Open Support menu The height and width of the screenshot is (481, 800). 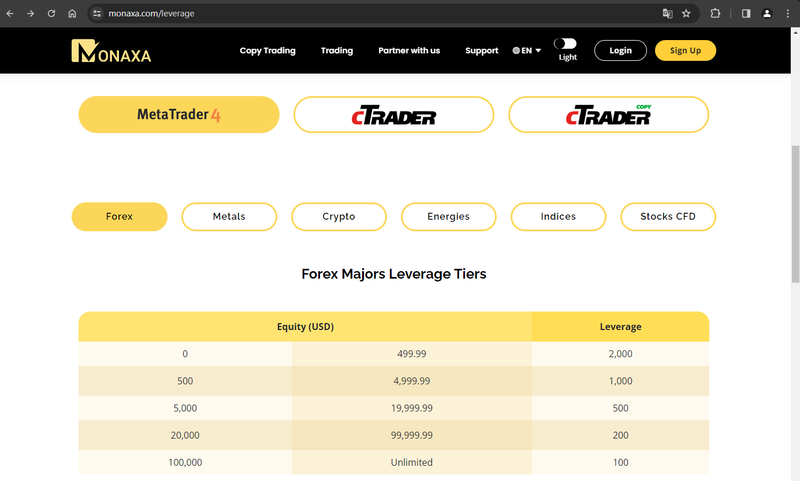pyautogui.click(x=482, y=50)
